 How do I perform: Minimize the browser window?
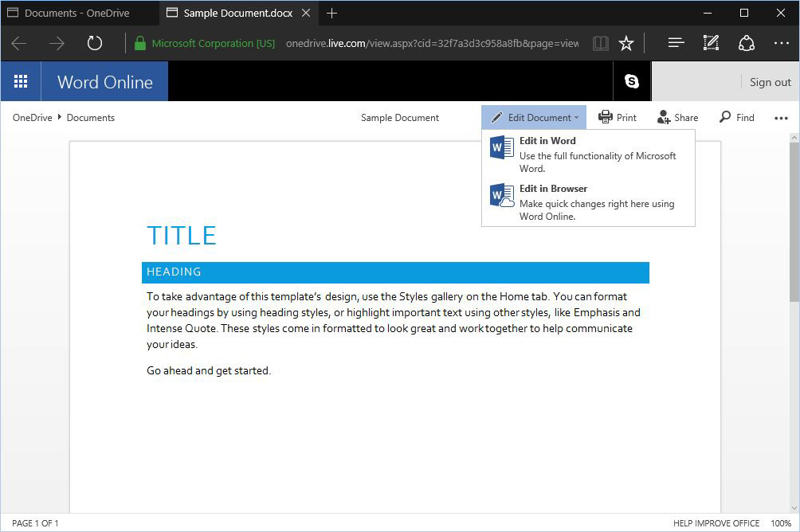(x=707, y=13)
